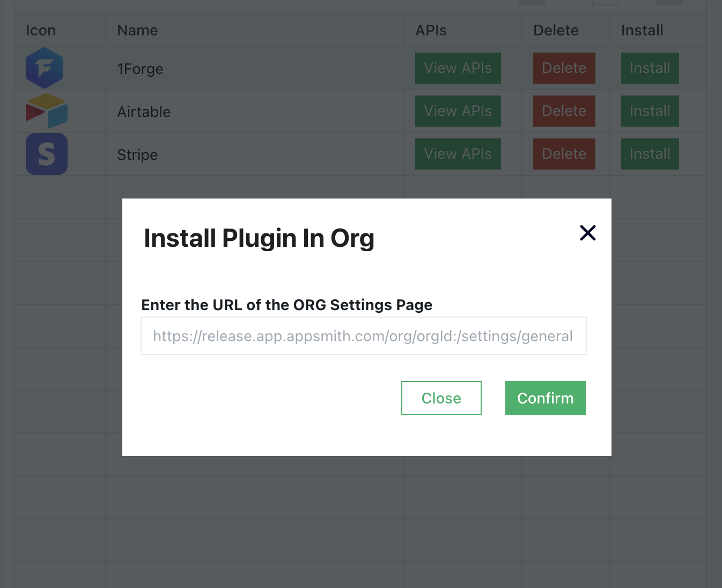Screen dimensions: 722x588
Task: Select the Name column header
Action: point(137,30)
